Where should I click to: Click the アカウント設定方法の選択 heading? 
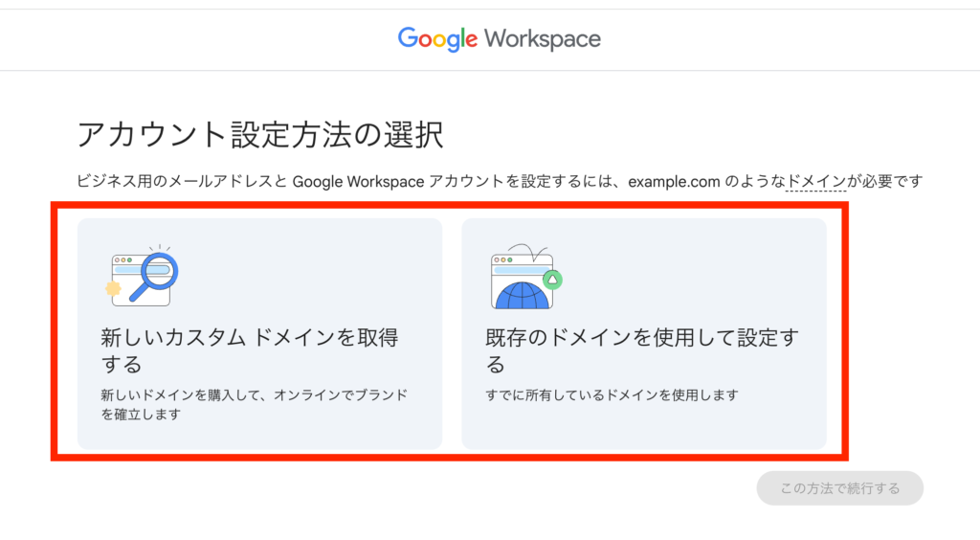(x=259, y=134)
